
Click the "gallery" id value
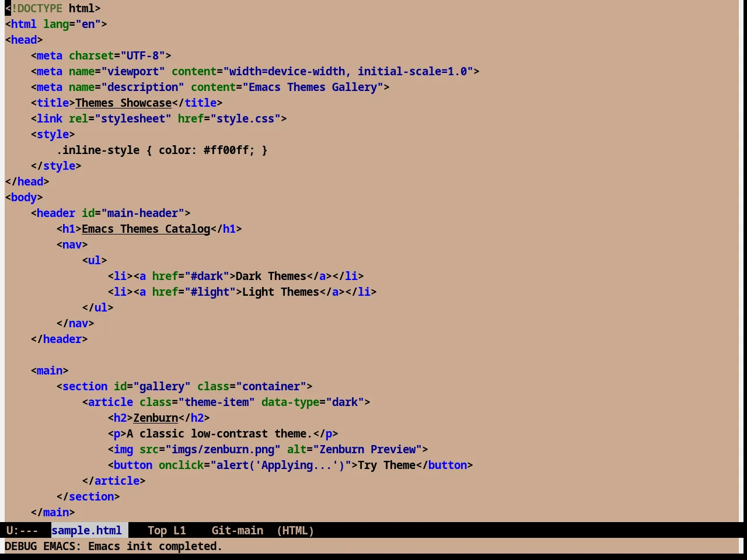(x=162, y=386)
